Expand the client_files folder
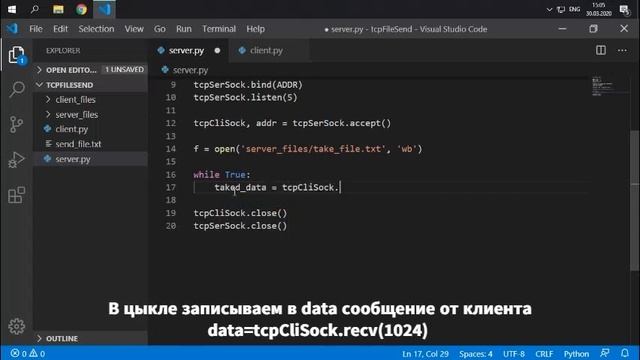Viewport: 640px width, 360px height. [x=91, y=100]
